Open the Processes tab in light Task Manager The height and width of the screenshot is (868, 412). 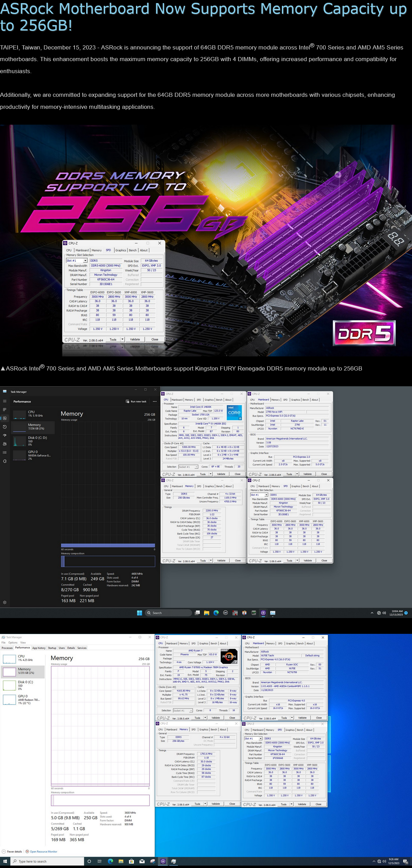pyautogui.click(x=7, y=648)
